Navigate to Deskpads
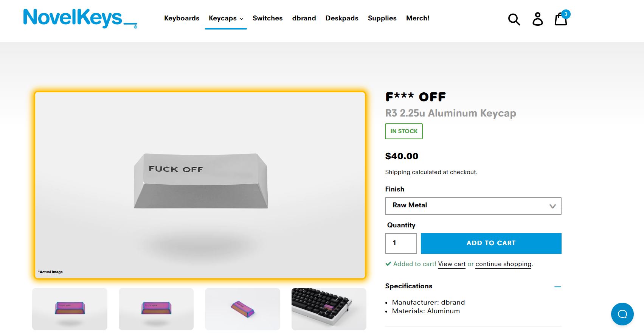Image resolution: width=644 pixels, height=336 pixels. pos(342,18)
